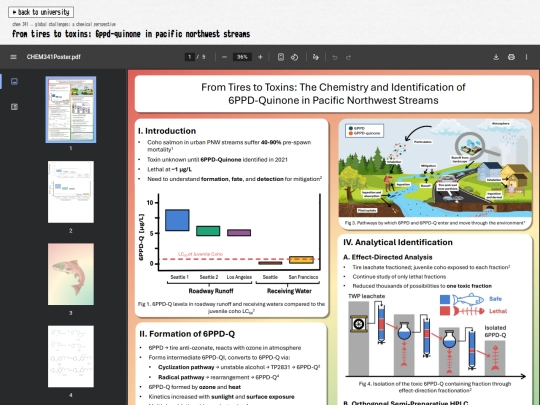Click the Fig 3 caption text
Image resolution: width=540 pixels, height=405 pixels.
click(435, 223)
